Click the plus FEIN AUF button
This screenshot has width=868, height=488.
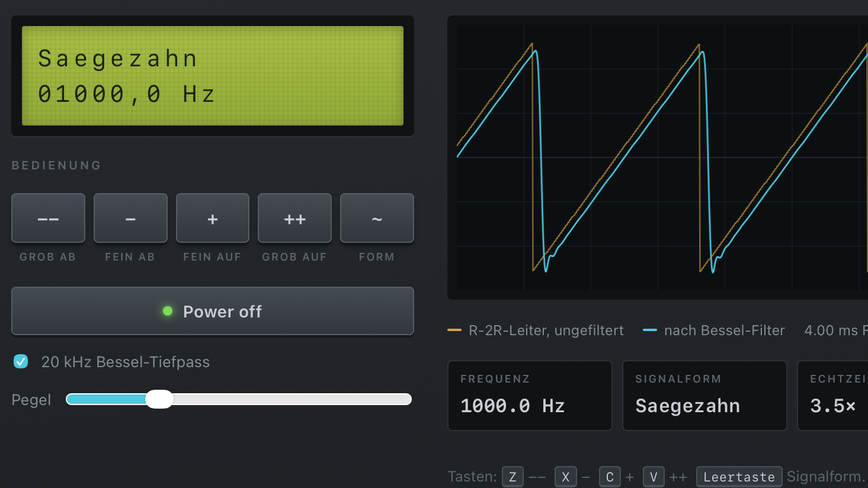[x=213, y=218]
